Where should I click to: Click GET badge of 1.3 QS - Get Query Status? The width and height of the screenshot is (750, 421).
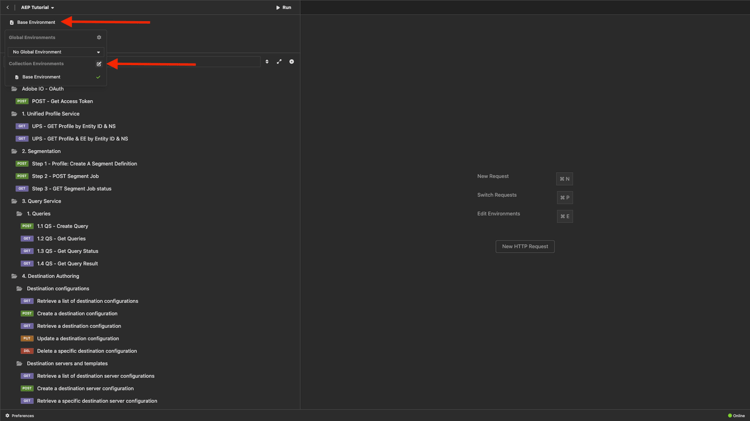(27, 251)
